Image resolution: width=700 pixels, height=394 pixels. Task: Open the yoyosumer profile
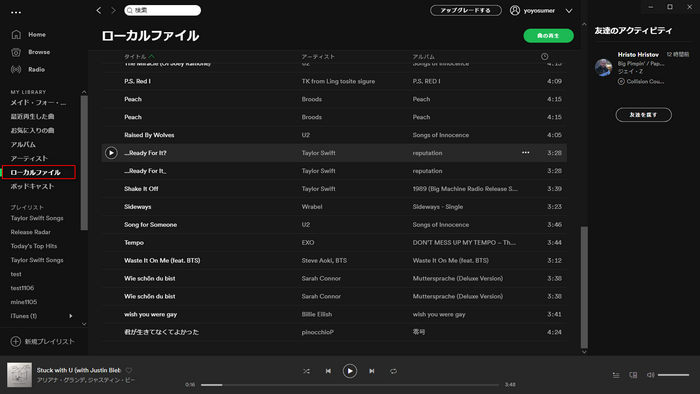coord(533,10)
